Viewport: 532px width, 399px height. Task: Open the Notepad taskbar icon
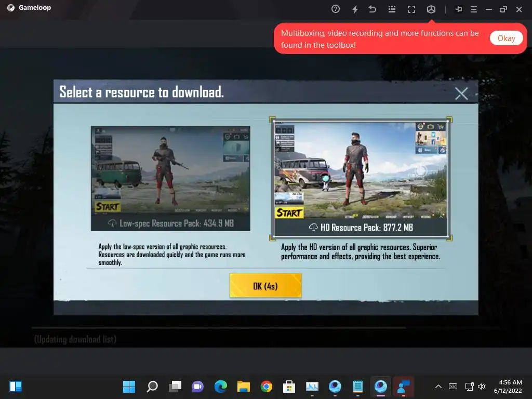click(x=357, y=387)
